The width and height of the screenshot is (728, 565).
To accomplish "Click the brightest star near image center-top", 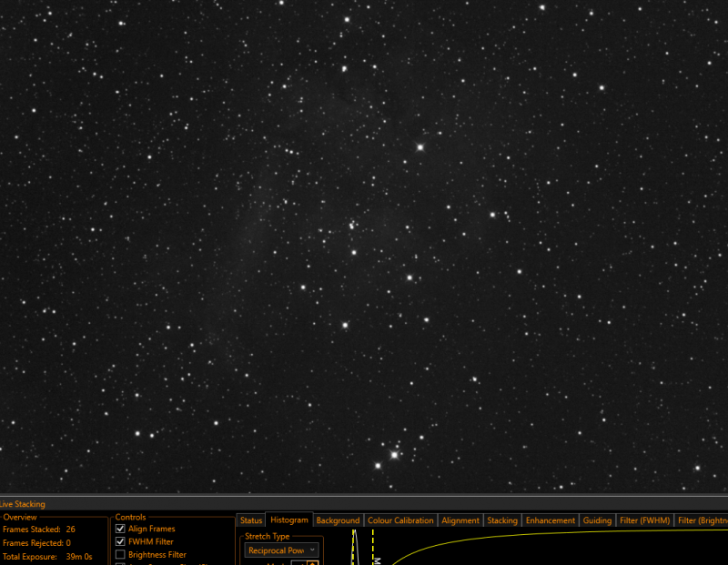I will point(420,147).
